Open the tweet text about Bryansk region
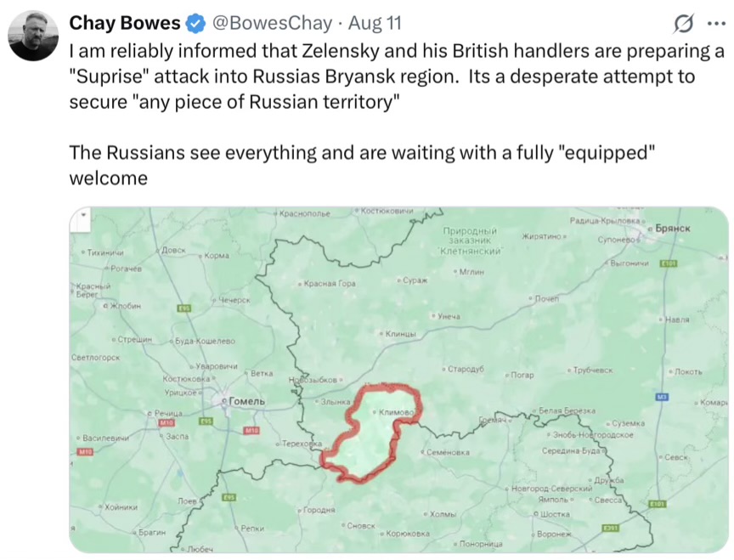 (x=397, y=115)
